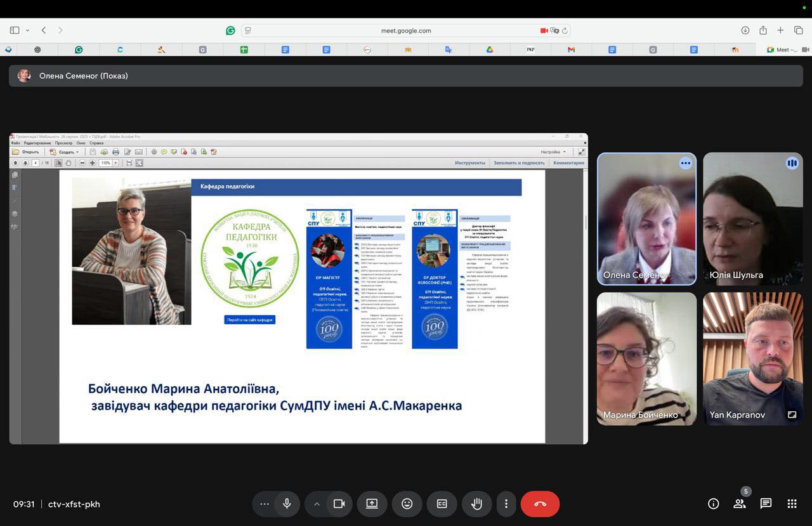812x526 pixels.
Task: Click the meet.google.com address bar
Action: pyautogui.click(x=406, y=30)
